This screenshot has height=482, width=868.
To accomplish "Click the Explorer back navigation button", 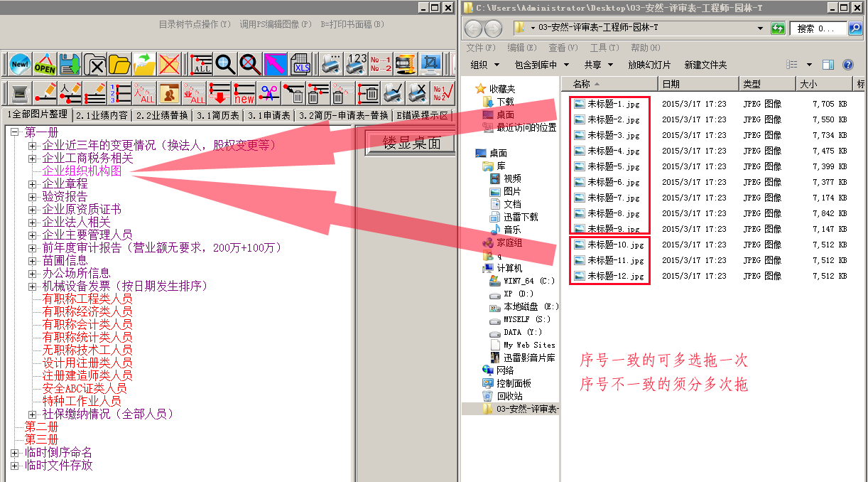I will [474, 29].
